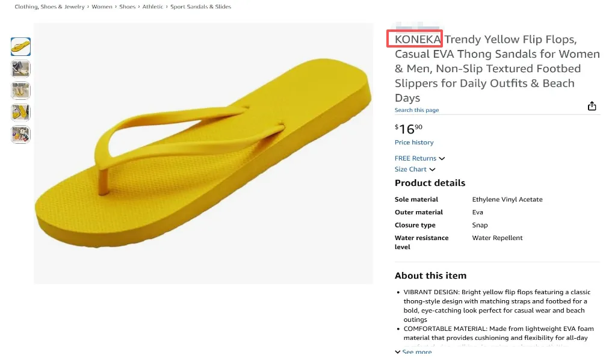Select the first yellow flip flop thumbnail
The height and width of the screenshot is (364, 606).
click(x=20, y=46)
